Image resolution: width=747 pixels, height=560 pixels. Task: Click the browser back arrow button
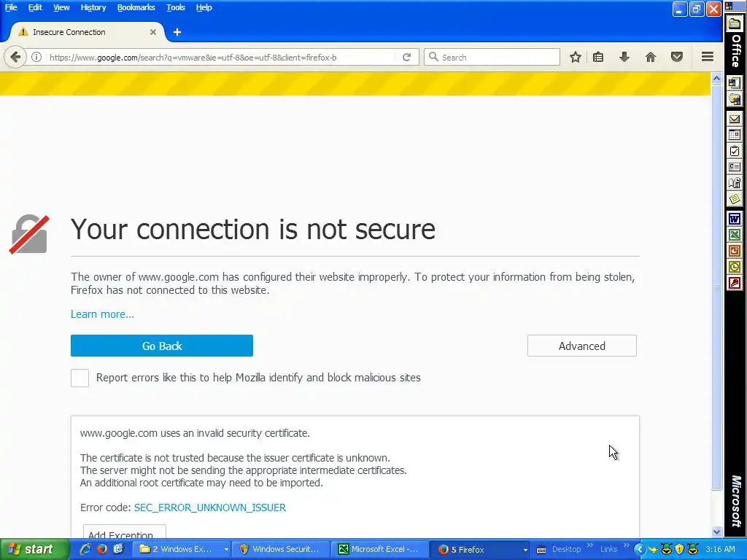15,57
